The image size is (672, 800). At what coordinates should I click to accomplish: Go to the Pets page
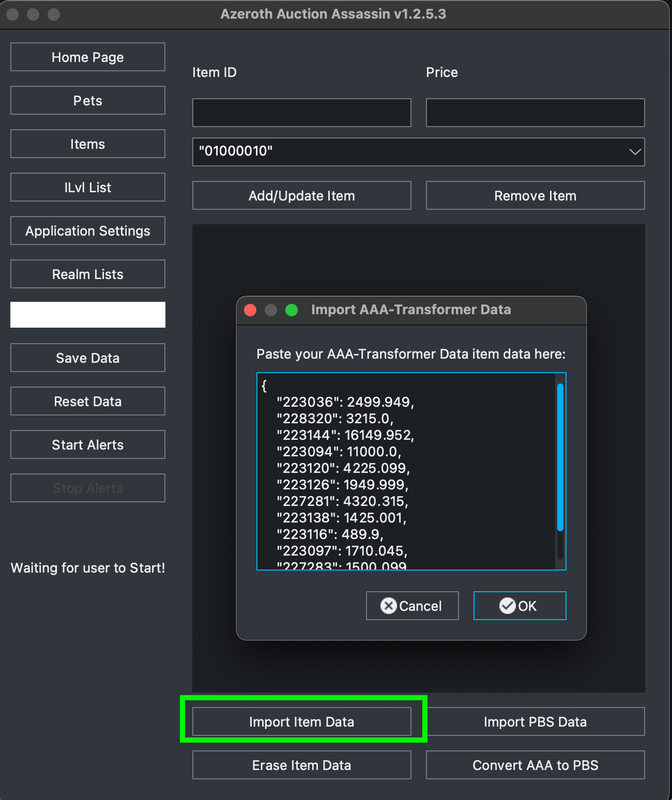pyautogui.click(x=88, y=100)
